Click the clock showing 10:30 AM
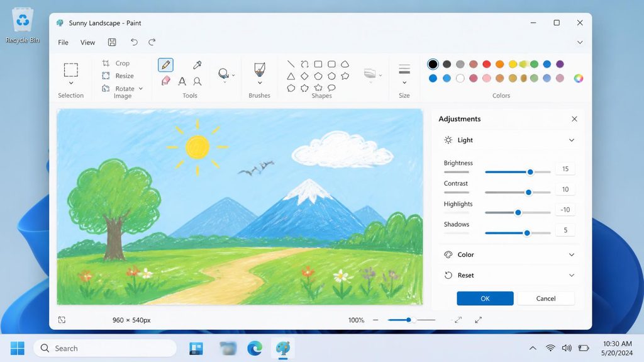Viewport: 644px width, 362px height. [617, 344]
